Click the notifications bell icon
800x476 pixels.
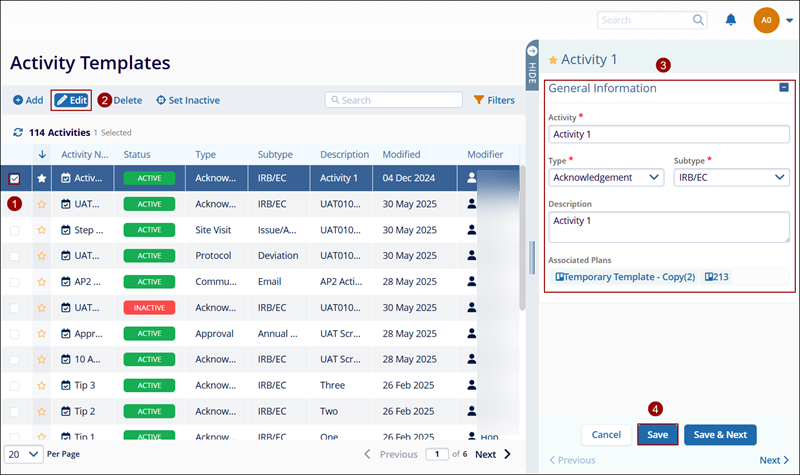click(x=731, y=20)
